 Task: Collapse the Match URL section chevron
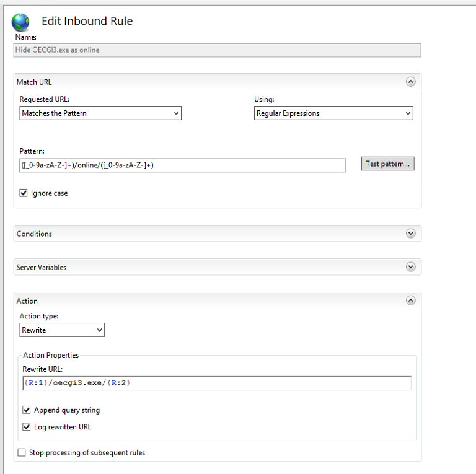410,82
